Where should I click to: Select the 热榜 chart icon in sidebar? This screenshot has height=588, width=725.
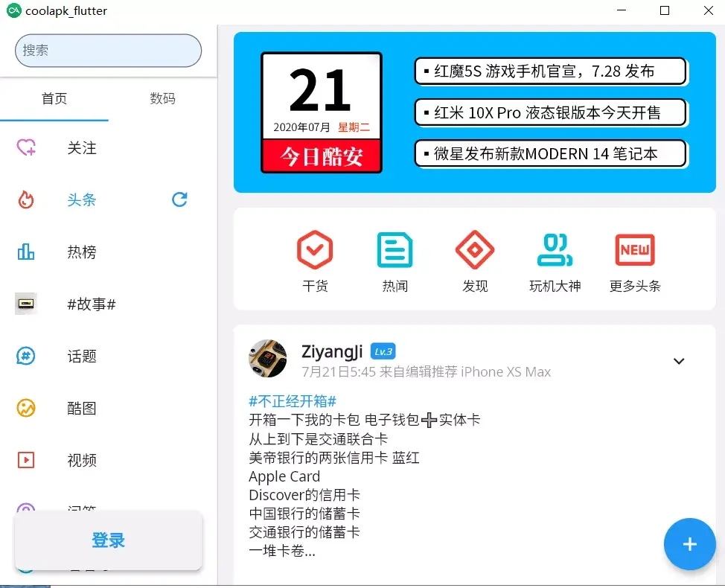[x=26, y=252]
